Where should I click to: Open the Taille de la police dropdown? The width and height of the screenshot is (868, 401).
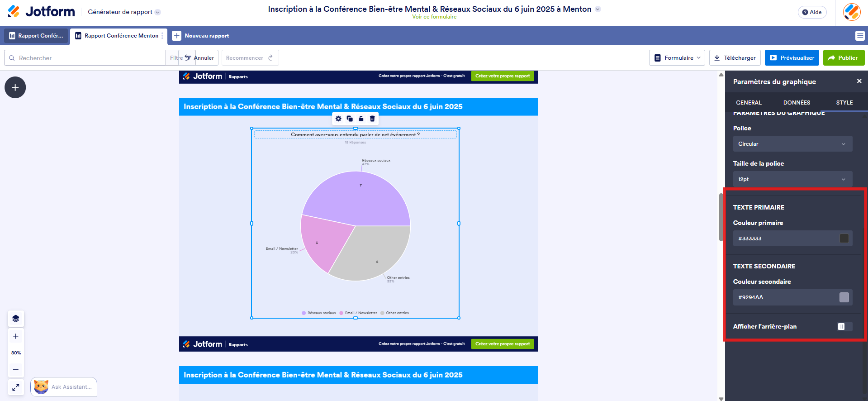[792, 179]
